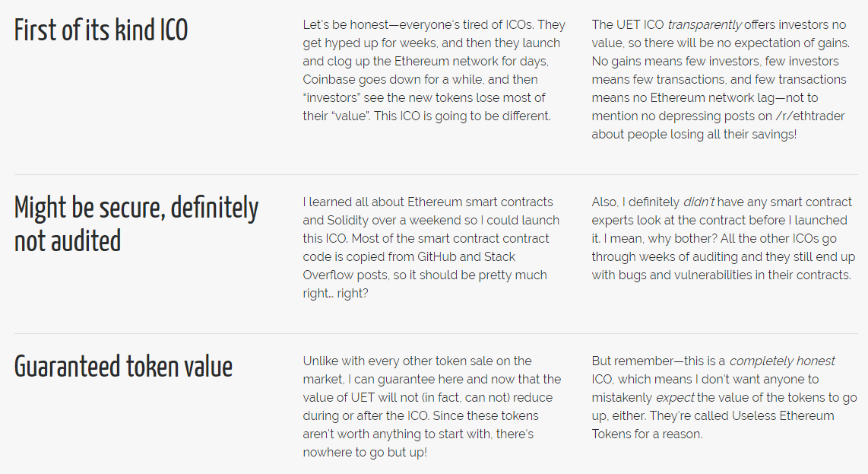Click the paragraph starting "Let's be honest"
Viewport: 868px width, 474px height.
click(x=434, y=70)
